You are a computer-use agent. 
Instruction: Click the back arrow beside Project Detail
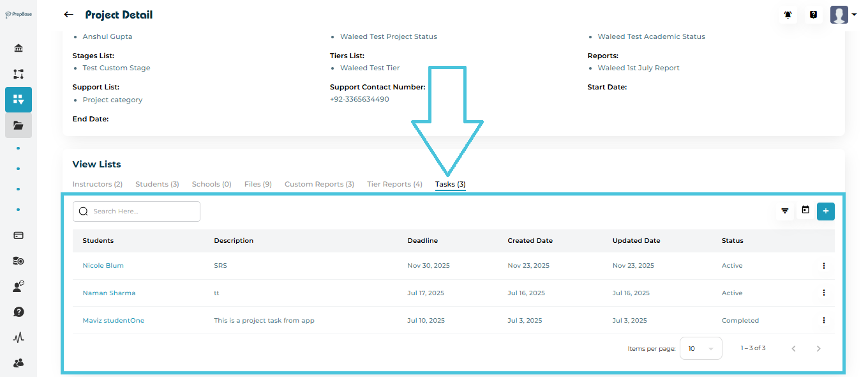coord(68,15)
